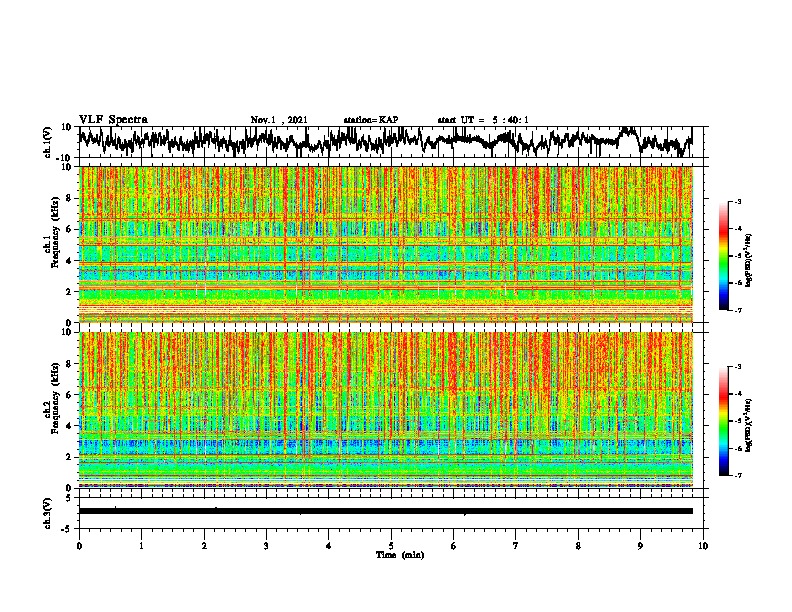Click the "-7" label on ch.2 colorbar
Viewport: 792px width, 612px height.
click(738, 475)
